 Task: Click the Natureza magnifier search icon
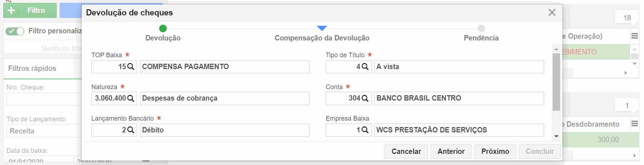[131, 98]
